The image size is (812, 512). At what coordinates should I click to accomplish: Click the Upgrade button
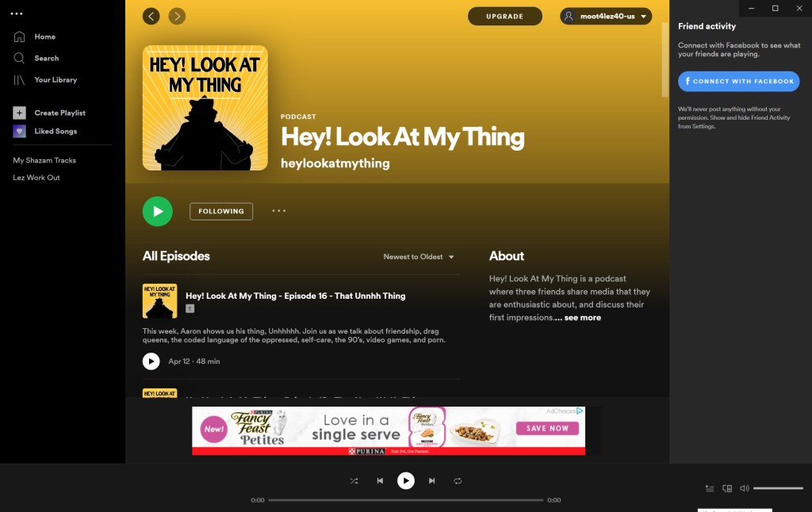pos(505,16)
